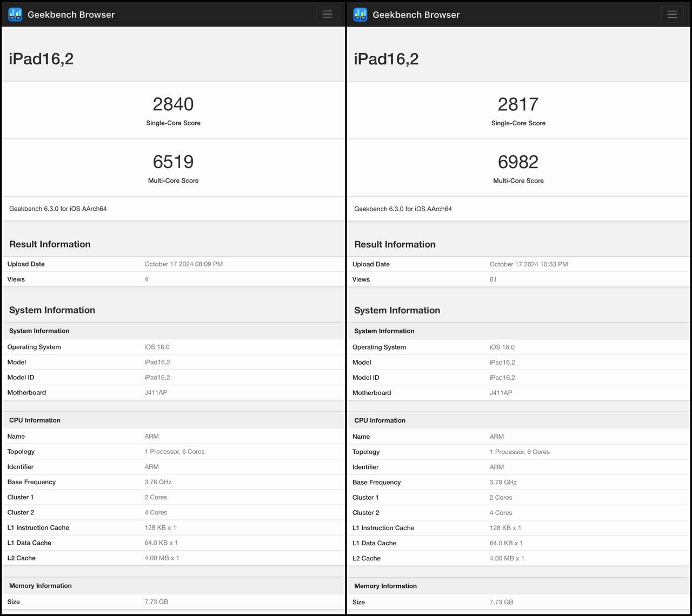Open Geekbench Browser home link in right panel
Viewport: 692px width, 616px height.
[416, 15]
